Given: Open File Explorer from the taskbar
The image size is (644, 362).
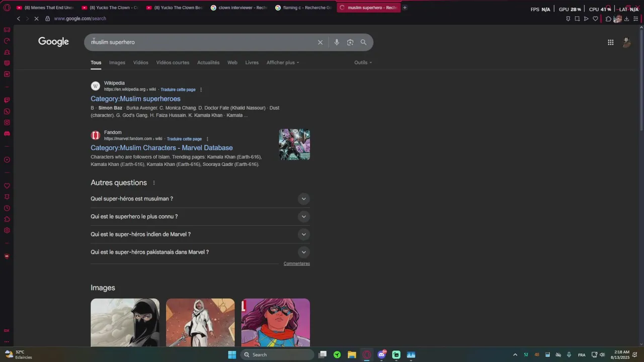Looking at the screenshot, I should pos(352,354).
